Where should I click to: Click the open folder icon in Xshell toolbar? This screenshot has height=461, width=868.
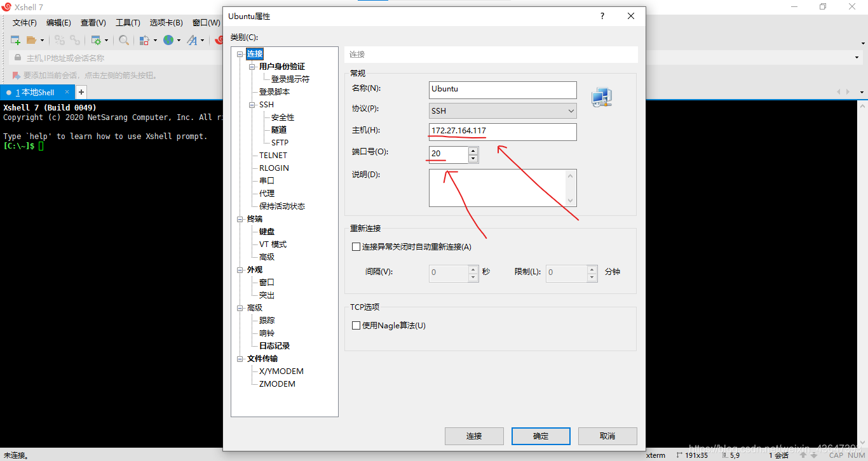point(31,40)
